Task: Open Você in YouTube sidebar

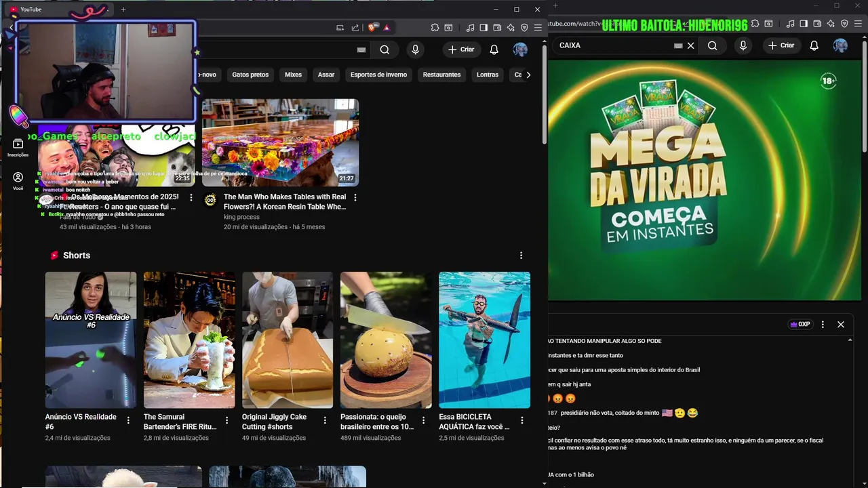Action: coord(18,181)
